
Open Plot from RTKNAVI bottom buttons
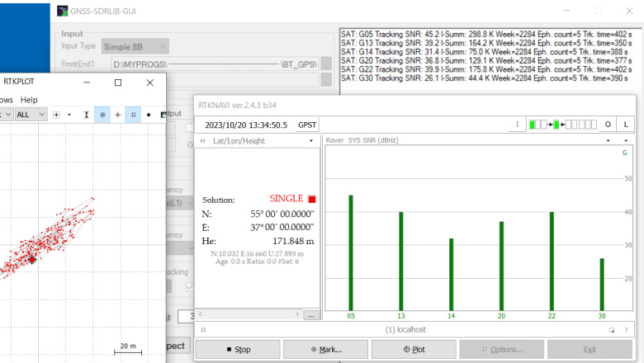click(x=414, y=350)
